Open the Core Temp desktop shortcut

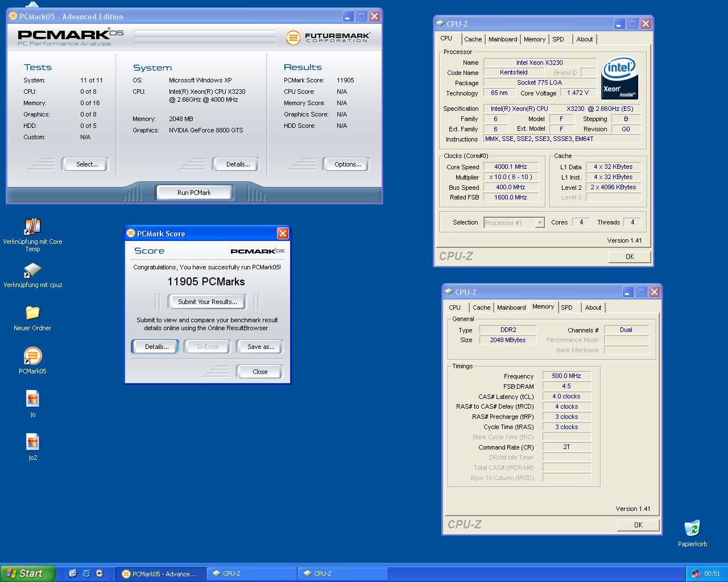pyautogui.click(x=32, y=226)
